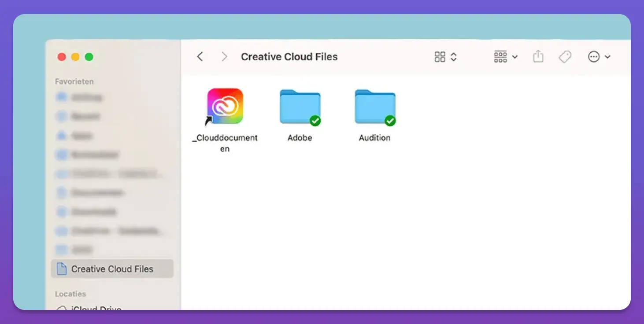Click green sync checkmark on Adobe folder
Viewport: 644px width, 324px height.
point(315,121)
